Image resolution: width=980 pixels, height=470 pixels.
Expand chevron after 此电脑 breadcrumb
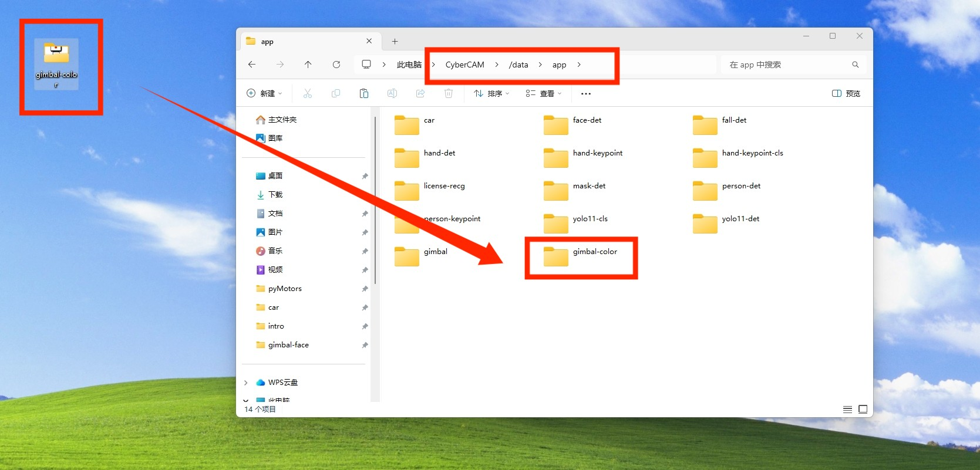(x=433, y=65)
